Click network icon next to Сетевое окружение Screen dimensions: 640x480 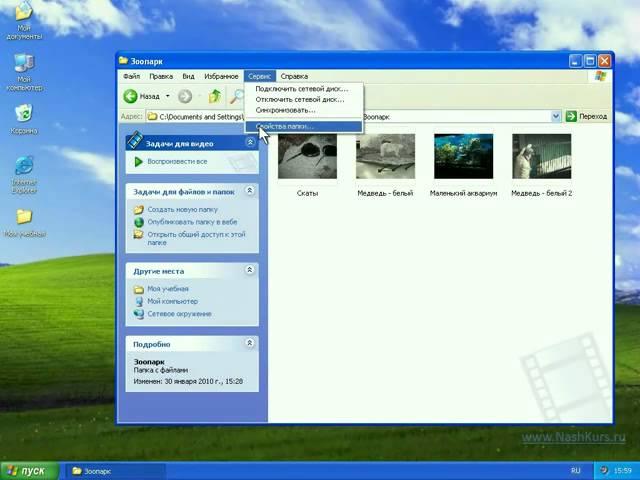[x=139, y=314]
